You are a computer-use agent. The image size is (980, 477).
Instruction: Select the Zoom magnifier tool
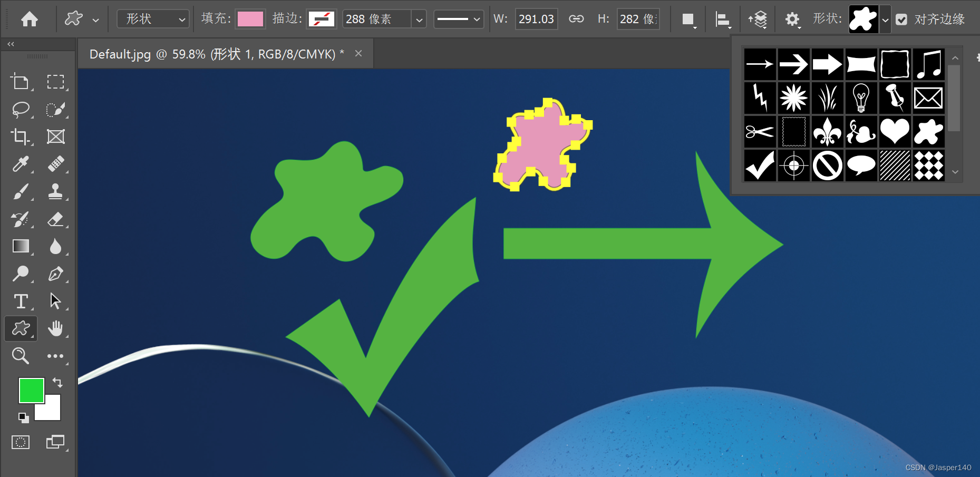pyautogui.click(x=21, y=356)
